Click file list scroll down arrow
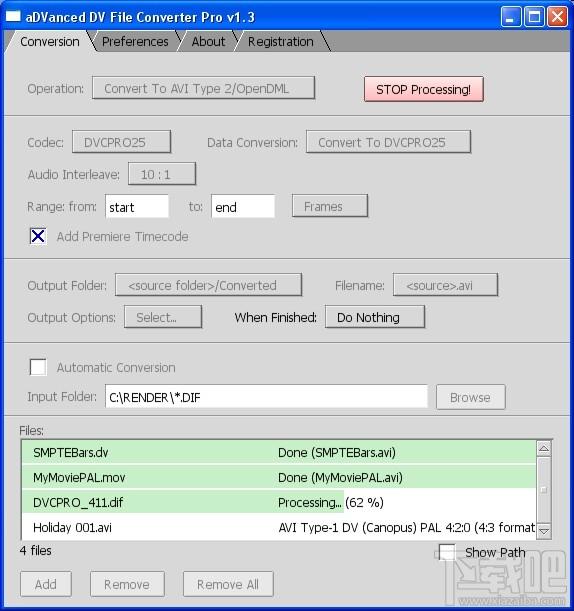 pos(544,530)
